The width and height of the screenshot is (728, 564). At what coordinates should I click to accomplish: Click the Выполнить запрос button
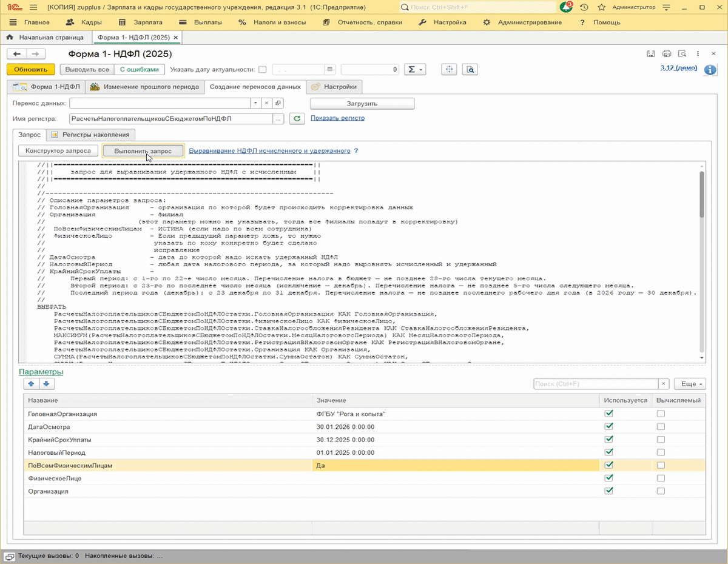(x=143, y=150)
